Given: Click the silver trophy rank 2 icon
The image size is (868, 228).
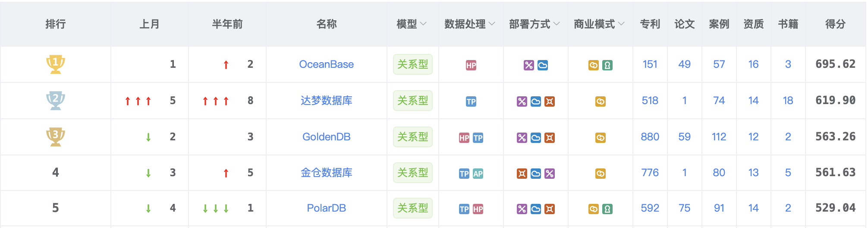Looking at the screenshot, I should point(56,100).
